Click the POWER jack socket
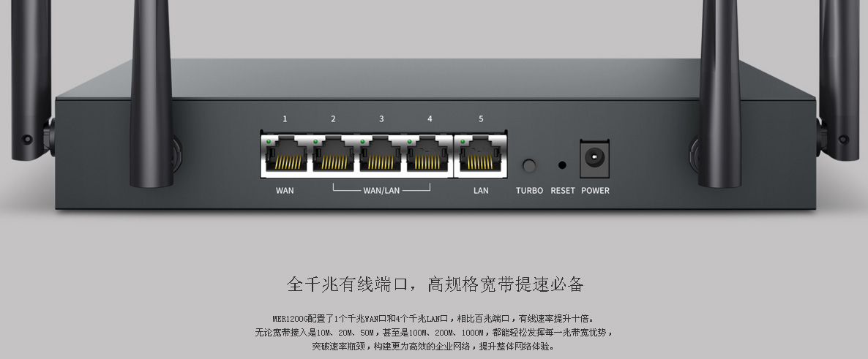Screen dimensions: 868x359 click(594, 158)
